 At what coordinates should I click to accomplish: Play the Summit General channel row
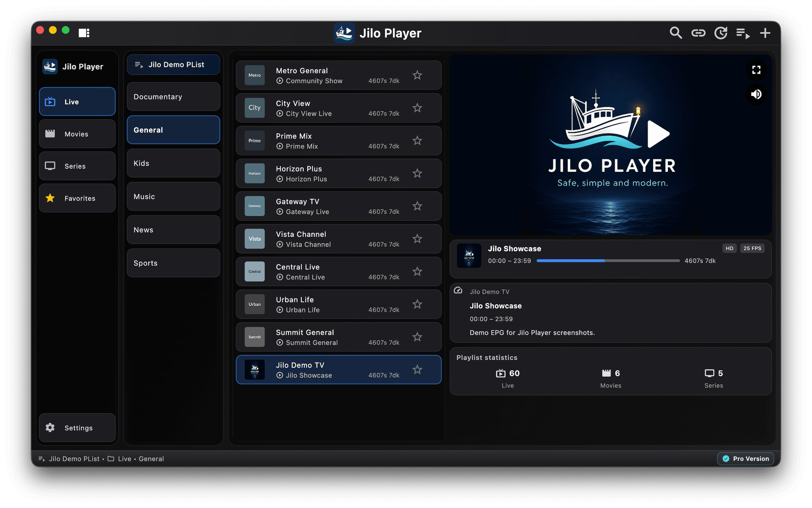coord(339,337)
